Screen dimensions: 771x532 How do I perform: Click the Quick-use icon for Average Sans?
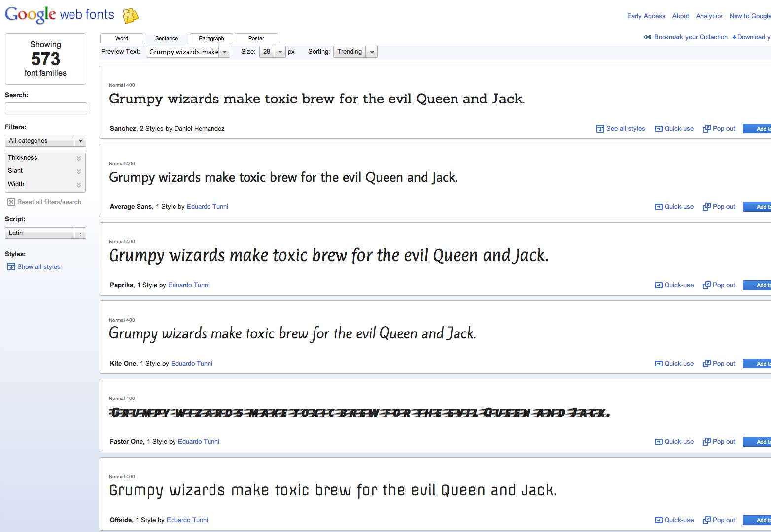click(x=659, y=207)
